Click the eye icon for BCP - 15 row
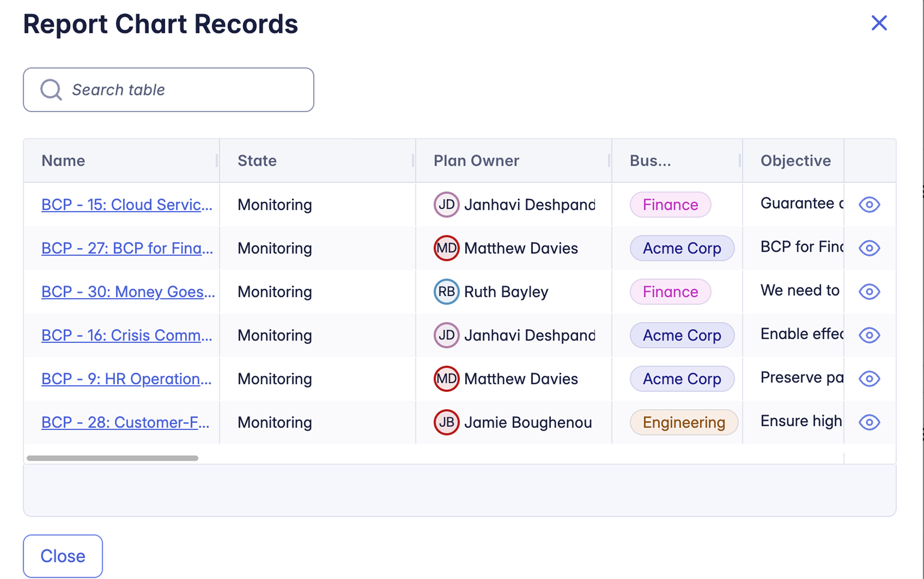The width and height of the screenshot is (924, 579). 869,205
